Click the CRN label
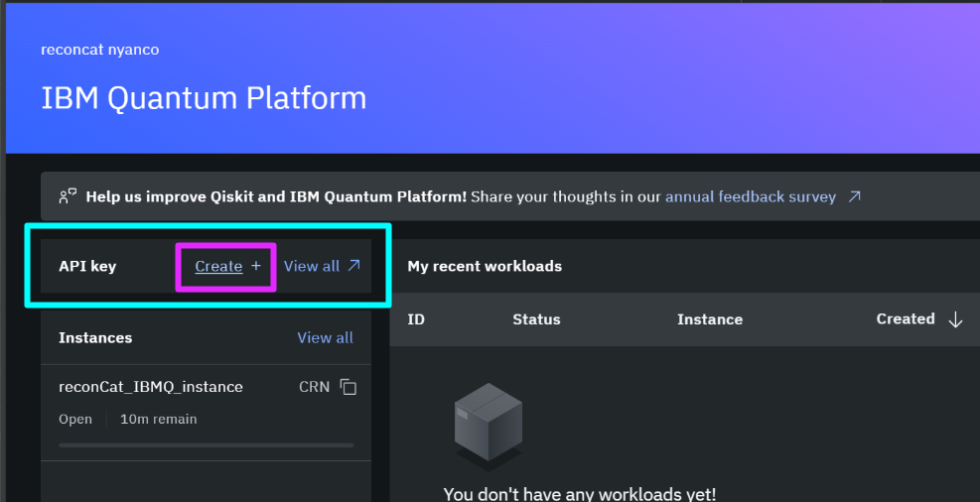 tap(314, 387)
